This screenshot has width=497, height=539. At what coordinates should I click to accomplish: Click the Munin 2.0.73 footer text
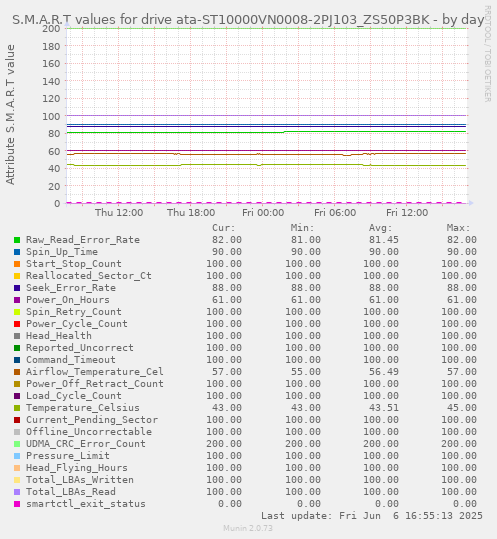pyautogui.click(x=248, y=528)
